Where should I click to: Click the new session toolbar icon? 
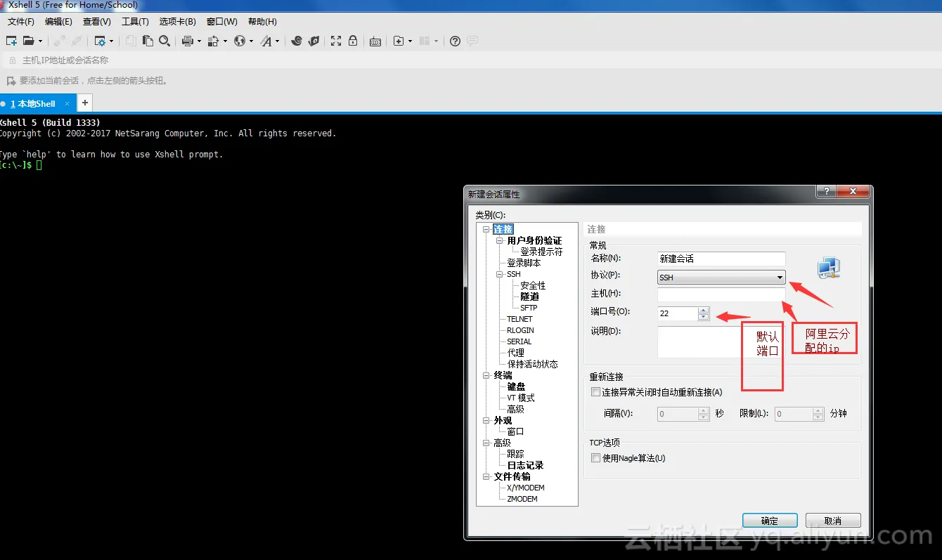coord(11,41)
